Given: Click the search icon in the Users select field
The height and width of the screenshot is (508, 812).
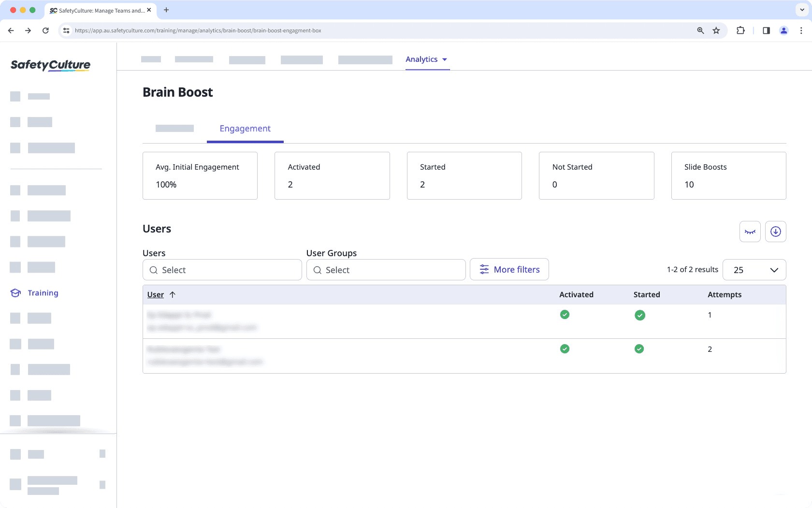Looking at the screenshot, I should point(154,270).
